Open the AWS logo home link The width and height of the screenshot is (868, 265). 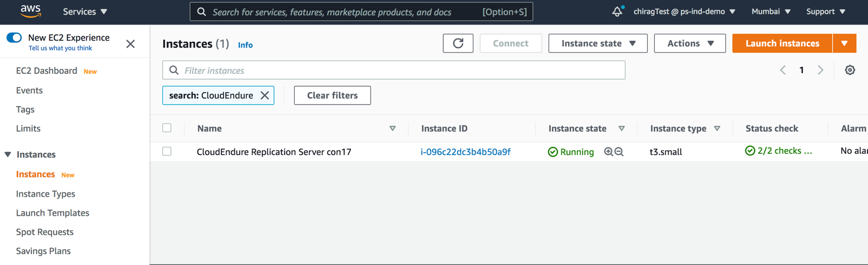(x=30, y=11)
